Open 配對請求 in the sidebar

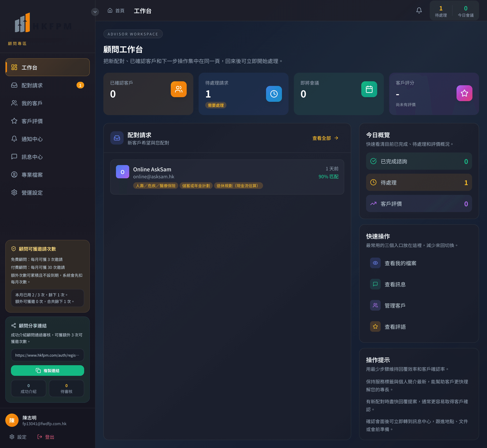pyautogui.click(x=48, y=85)
